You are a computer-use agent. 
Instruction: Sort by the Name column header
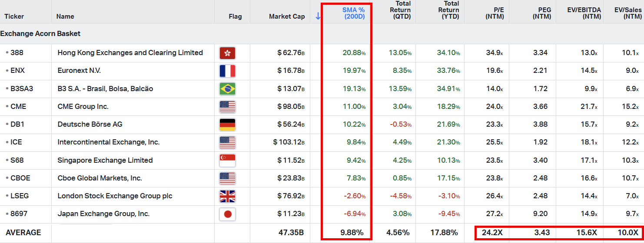[x=65, y=16]
